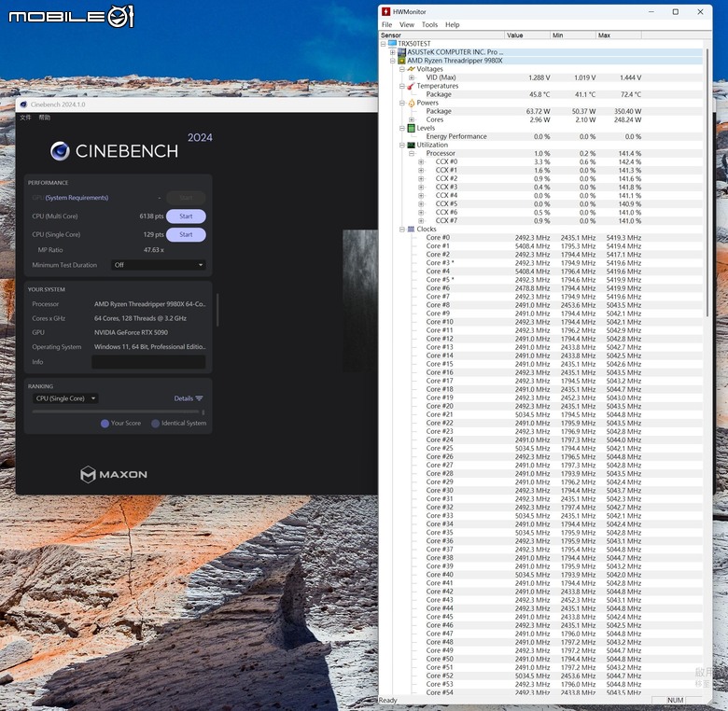This screenshot has width=728, height=711.
Task: Toggle the Identical System legend dot
Action: pos(156,424)
